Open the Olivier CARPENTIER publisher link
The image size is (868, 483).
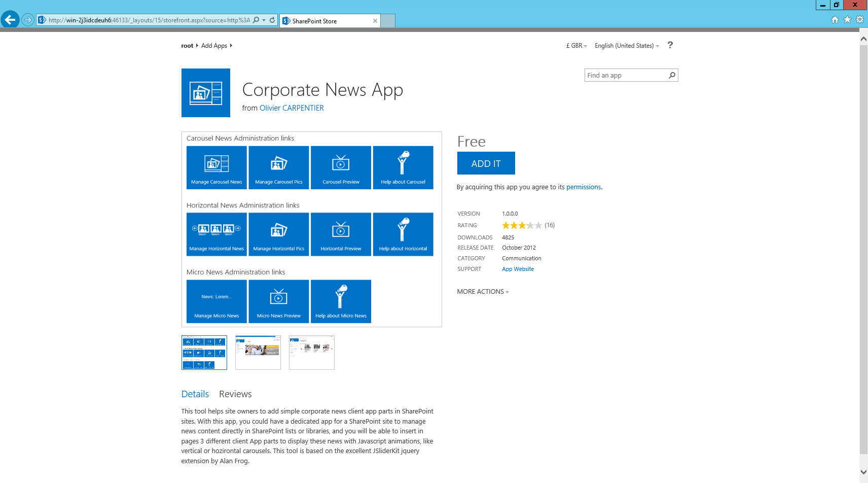tap(292, 108)
